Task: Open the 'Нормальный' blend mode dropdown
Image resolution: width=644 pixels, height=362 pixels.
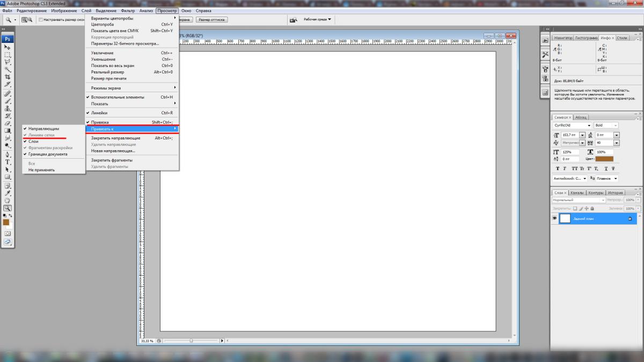Action: [579, 200]
